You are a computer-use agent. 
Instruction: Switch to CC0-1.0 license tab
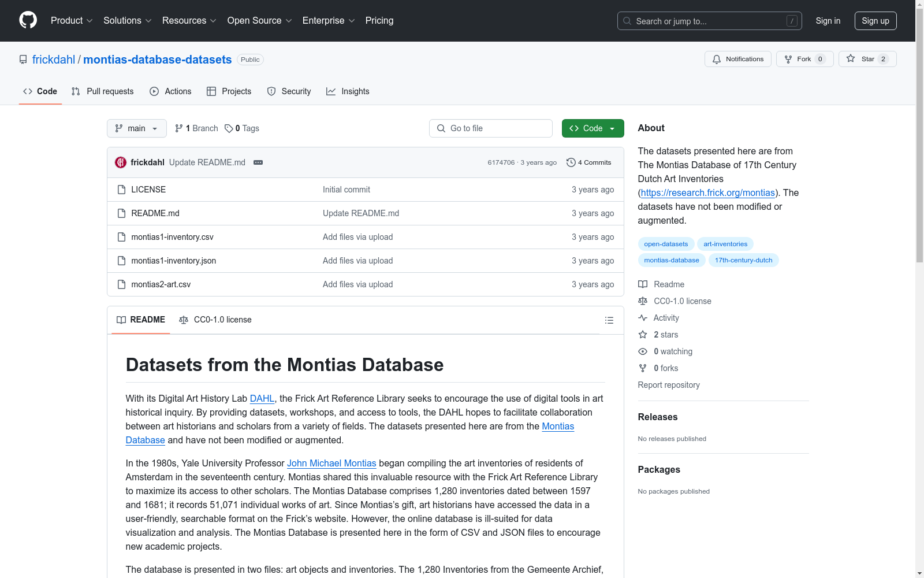coord(215,320)
